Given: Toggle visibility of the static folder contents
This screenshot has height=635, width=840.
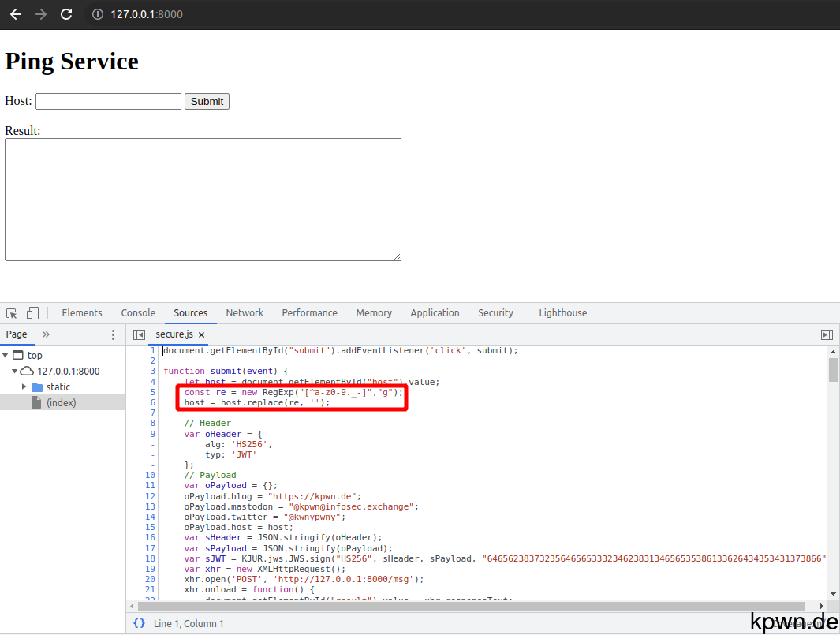Looking at the screenshot, I should [24, 387].
